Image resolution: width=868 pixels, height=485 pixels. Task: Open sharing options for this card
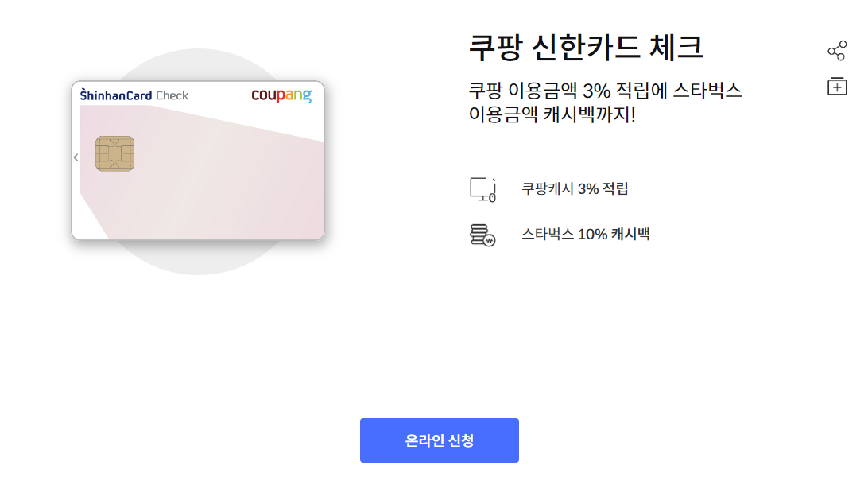(x=837, y=49)
